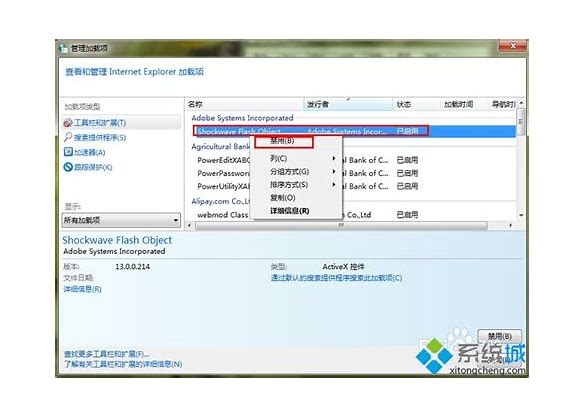Select the 工具栏和扩展(T) add-on type
The image size is (584, 418).
[121, 123]
